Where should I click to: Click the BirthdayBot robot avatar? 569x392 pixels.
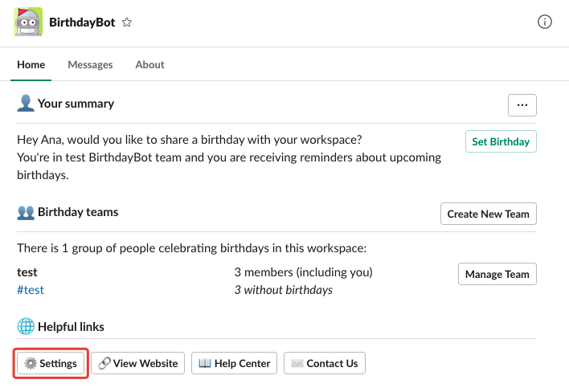pyautogui.click(x=28, y=22)
